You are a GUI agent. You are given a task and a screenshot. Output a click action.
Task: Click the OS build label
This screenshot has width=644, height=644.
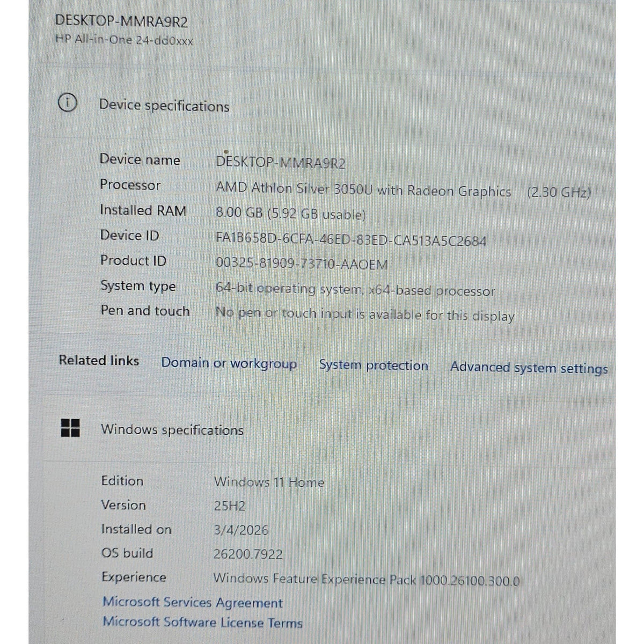(127, 553)
